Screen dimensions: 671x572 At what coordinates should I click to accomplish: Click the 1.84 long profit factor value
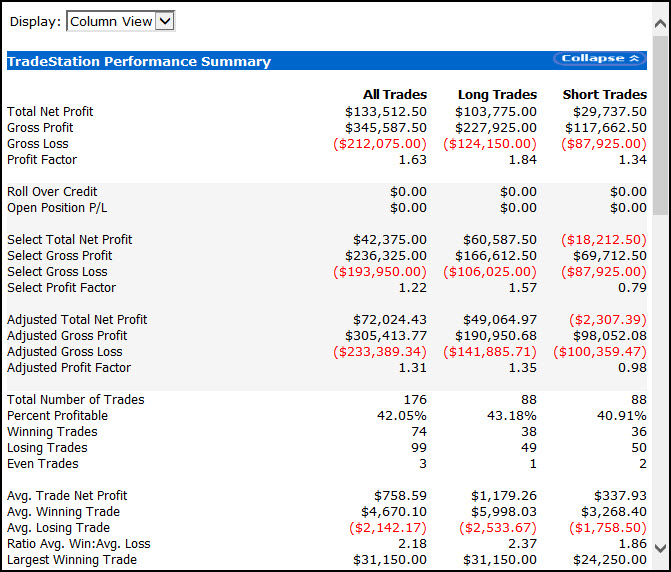(523, 160)
